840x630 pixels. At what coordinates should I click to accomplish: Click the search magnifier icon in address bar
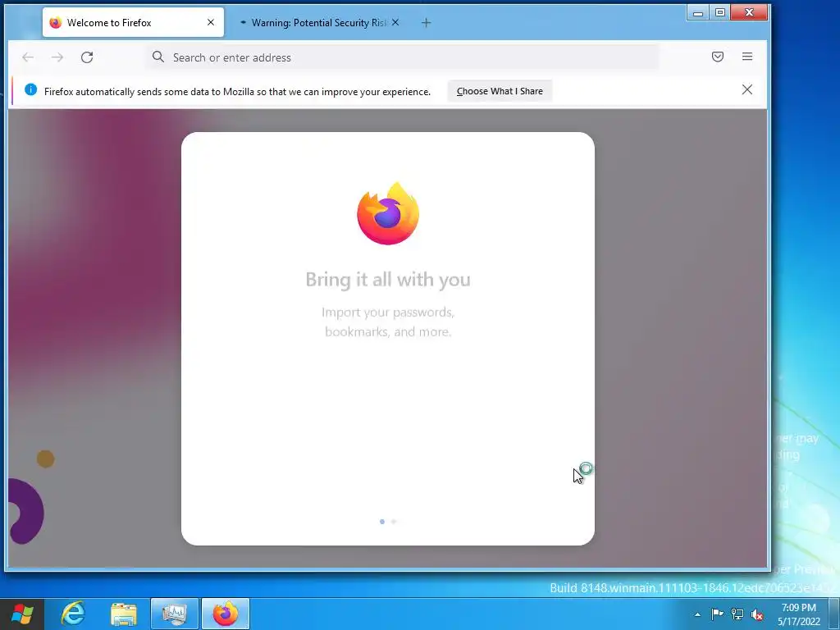pyautogui.click(x=158, y=57)
